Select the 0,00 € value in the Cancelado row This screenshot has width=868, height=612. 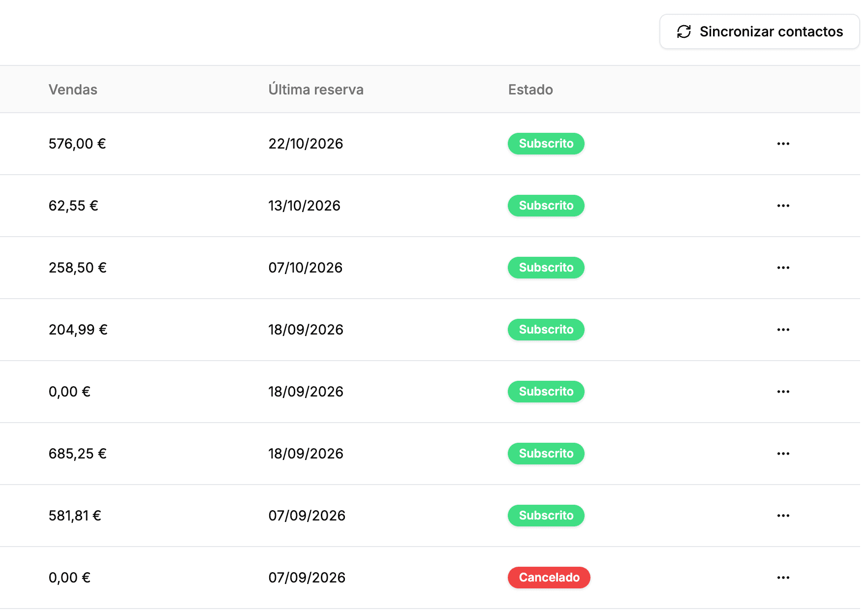click(x=69, y=578)
